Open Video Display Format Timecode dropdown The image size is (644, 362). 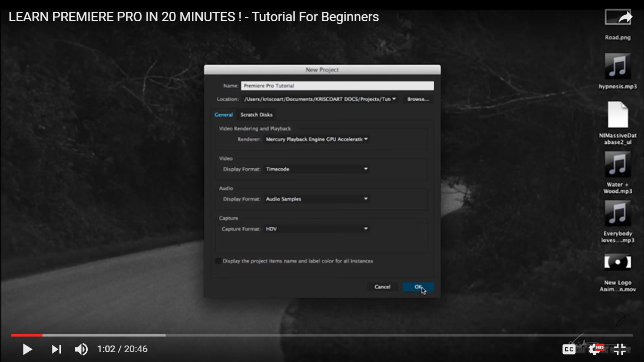point(317,169)
